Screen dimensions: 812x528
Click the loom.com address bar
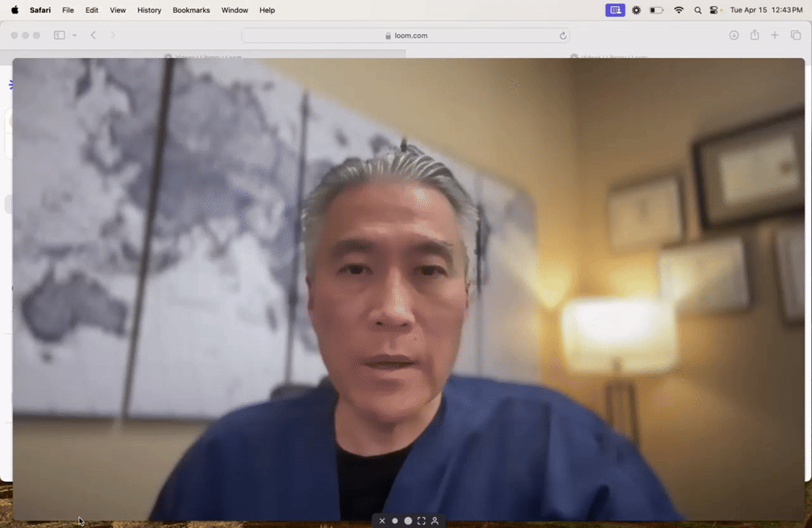click(406, 35)
